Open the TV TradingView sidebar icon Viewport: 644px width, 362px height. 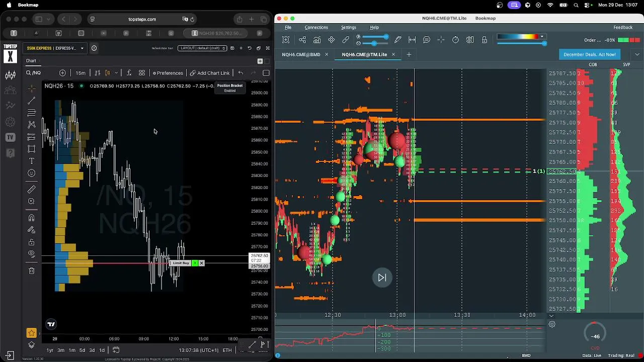pos(10,137)
